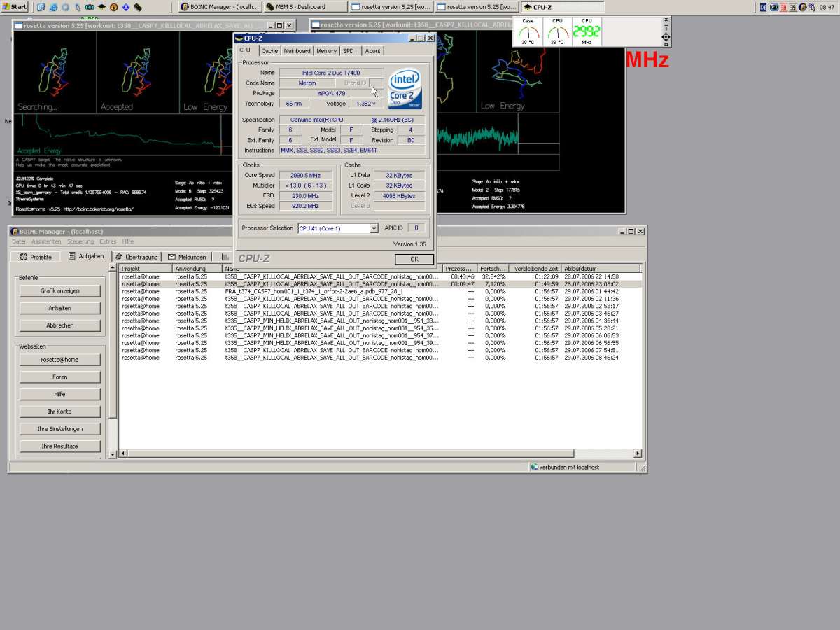Open Datei menu in BOINC Manager
Screen dimensions: 840x630
(19, 241)
